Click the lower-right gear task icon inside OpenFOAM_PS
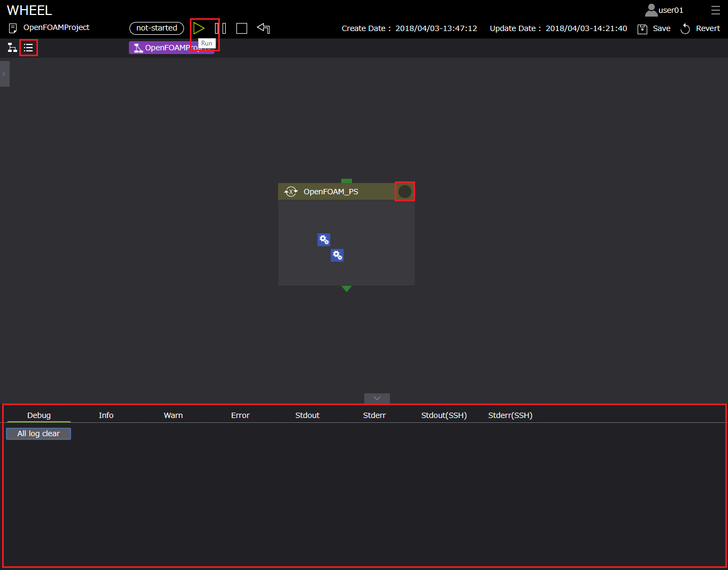 [337, 255]
